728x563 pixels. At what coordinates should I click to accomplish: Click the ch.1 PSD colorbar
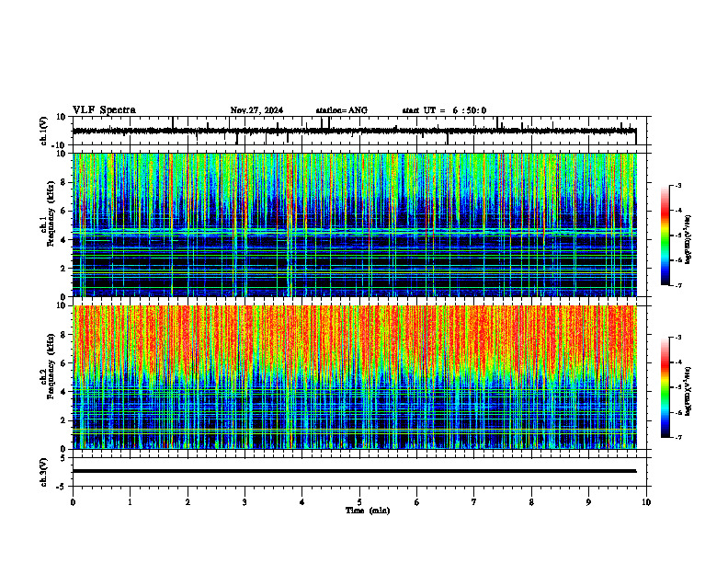pos(665,236)
